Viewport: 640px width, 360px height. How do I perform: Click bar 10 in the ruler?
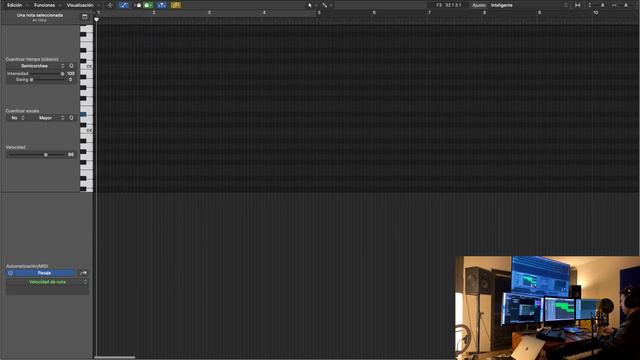[x=596, y=13]
